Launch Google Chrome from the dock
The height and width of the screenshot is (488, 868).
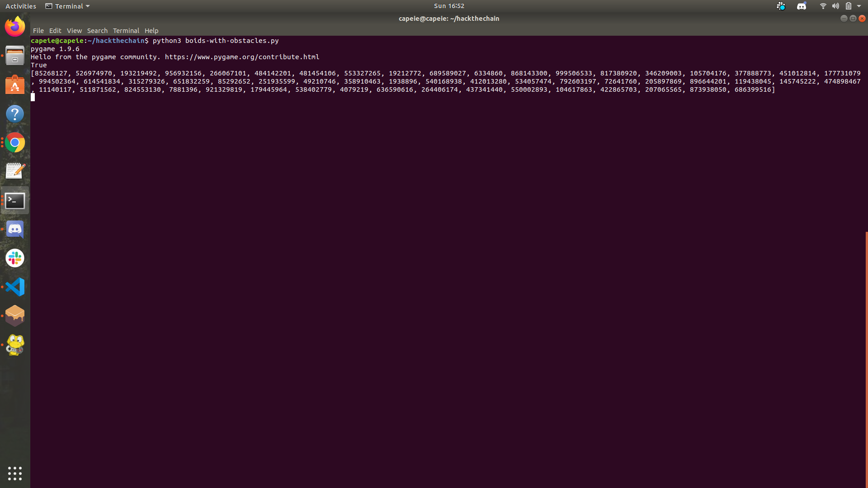(15, 143)
